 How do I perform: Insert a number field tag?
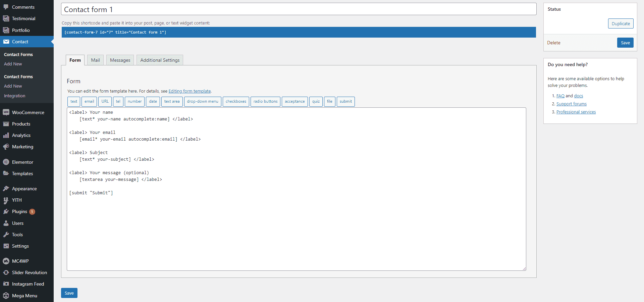point(135,101)
